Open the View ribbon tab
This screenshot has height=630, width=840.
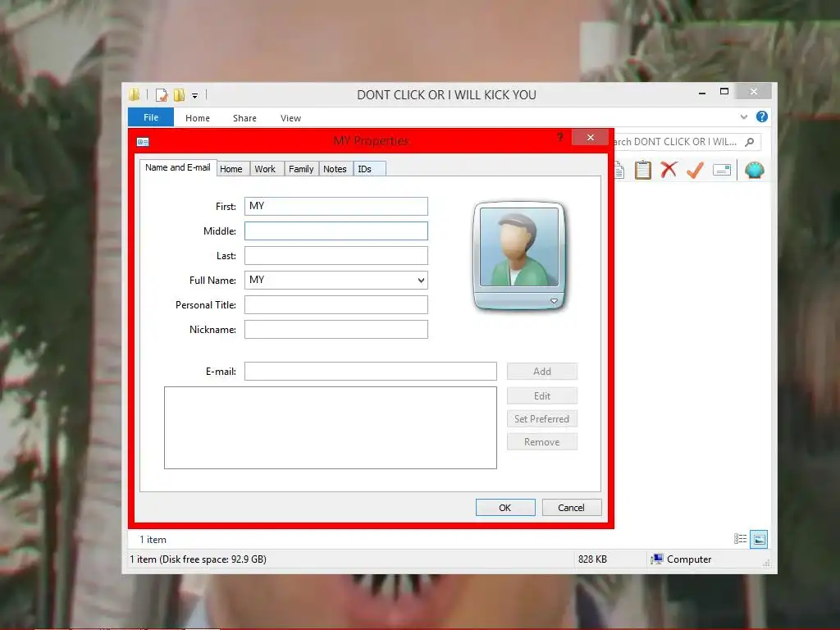(x=291, y=118)
